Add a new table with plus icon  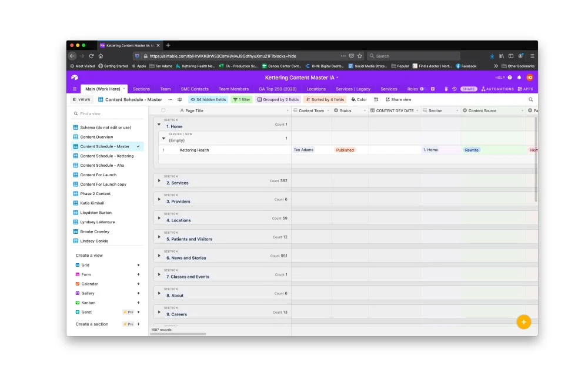[433, 89]
